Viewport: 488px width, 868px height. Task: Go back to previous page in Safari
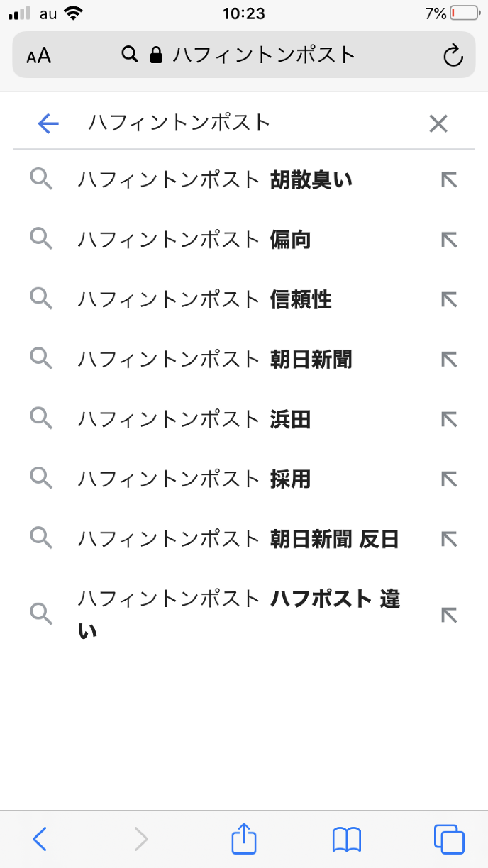[40, 840]
